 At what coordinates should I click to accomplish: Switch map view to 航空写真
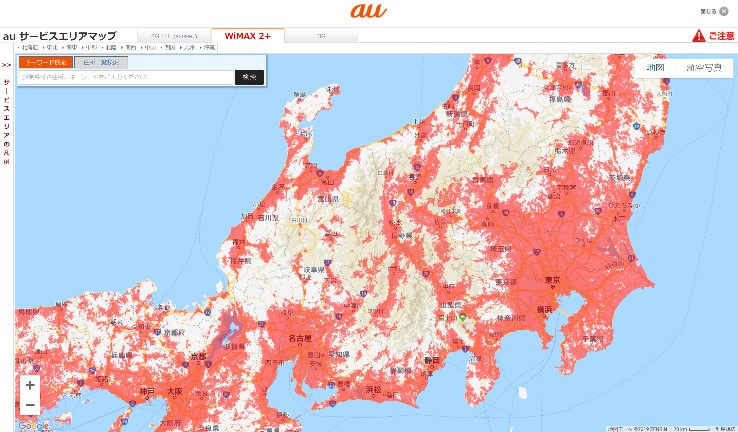coord(704,67)
